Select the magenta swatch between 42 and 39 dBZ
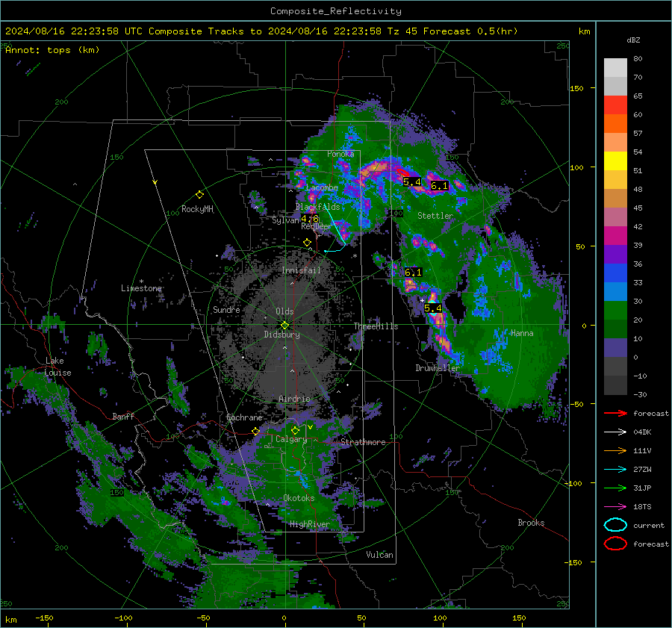672x628 pixels. tap(615, 236)
